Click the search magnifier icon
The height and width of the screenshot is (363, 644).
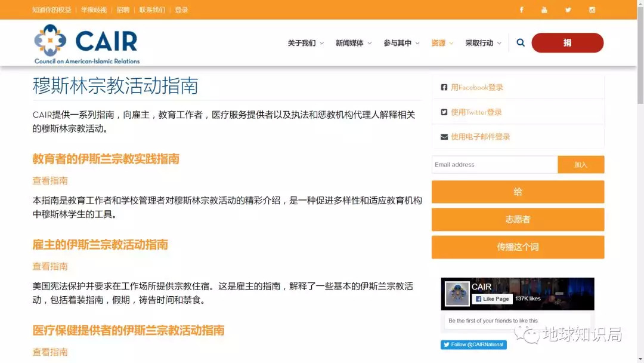click(x=521, y=43)
